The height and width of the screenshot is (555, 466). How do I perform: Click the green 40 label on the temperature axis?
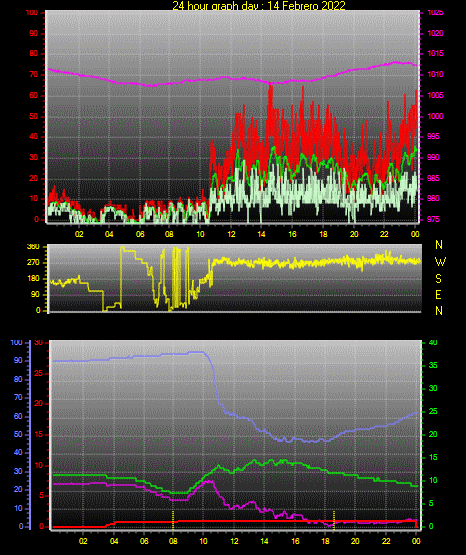click(x=433, y=343)
